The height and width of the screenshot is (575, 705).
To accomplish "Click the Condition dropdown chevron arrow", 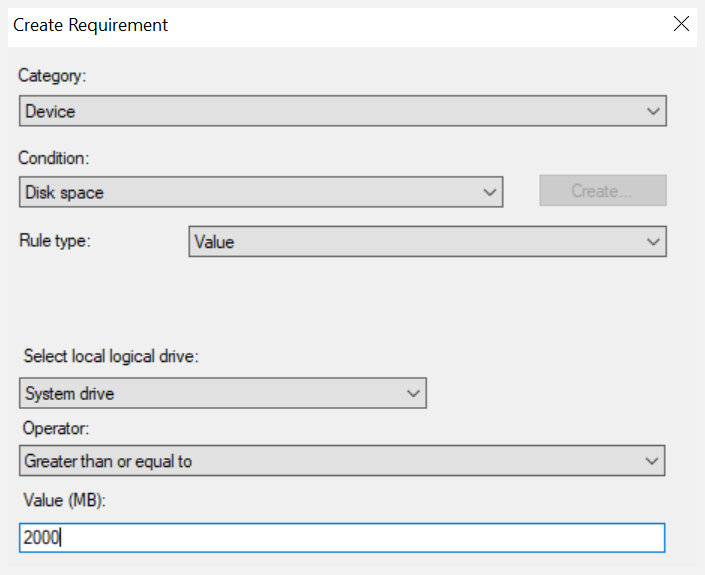I will click(490, 192).
